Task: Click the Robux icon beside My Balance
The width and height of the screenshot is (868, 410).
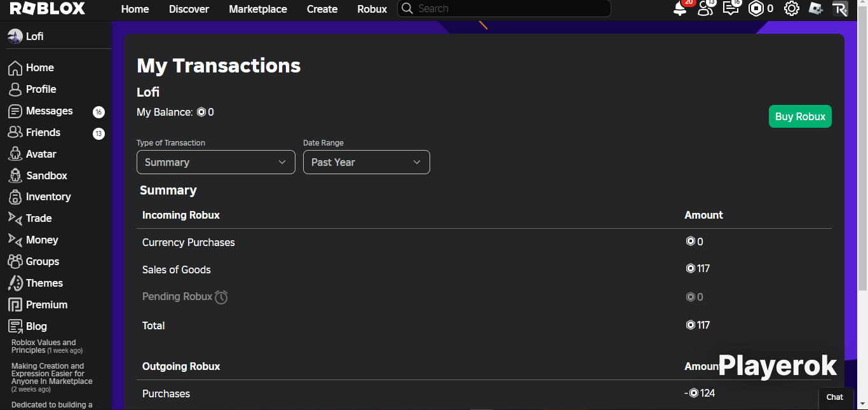Action: coord(201,113)
